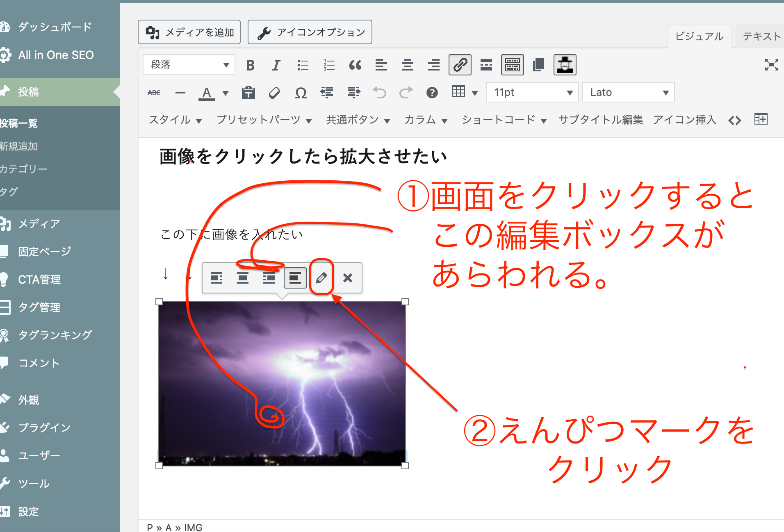Image resolution: width=784 pixels, height=532 pixels.
Task: Open the 段落 paragraph format dropdown
Action: pos(189,65)
